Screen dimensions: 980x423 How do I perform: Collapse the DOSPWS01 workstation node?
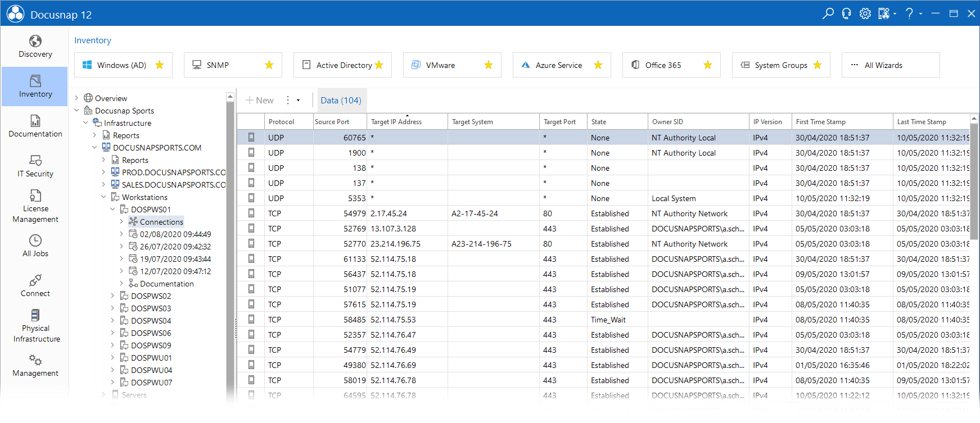coord(112,210)
